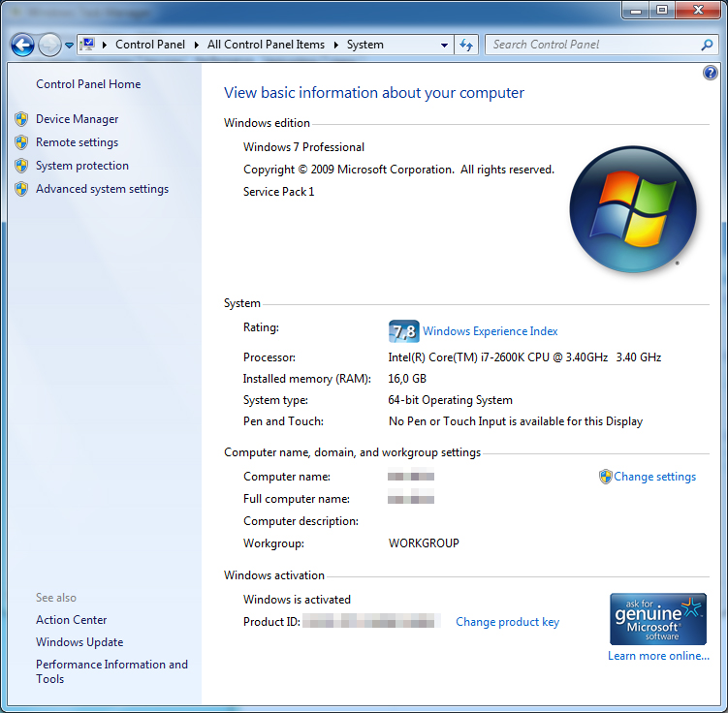This screenshot has height=713, width=728.
Task: Click the genuine Microsoft software badge
Action: (658, 619)
